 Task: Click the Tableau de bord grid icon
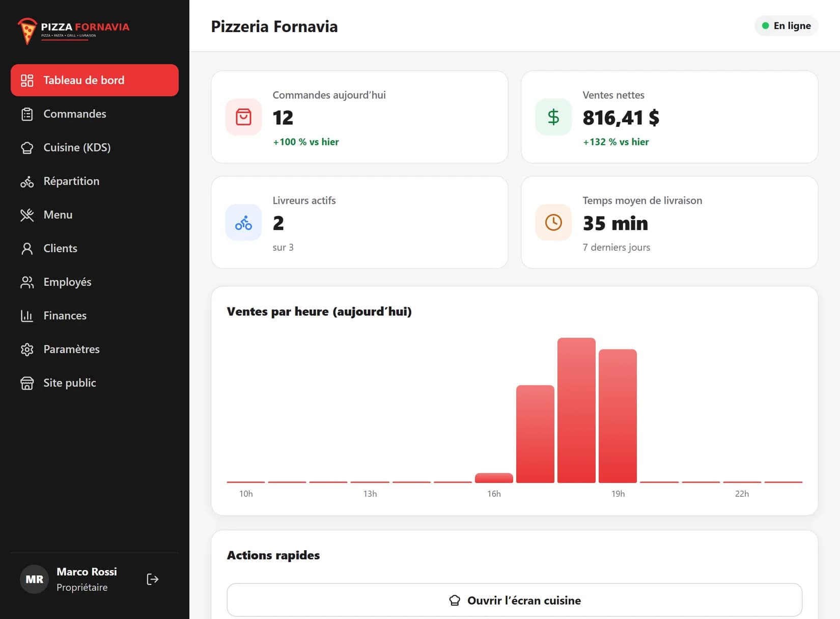27,80
